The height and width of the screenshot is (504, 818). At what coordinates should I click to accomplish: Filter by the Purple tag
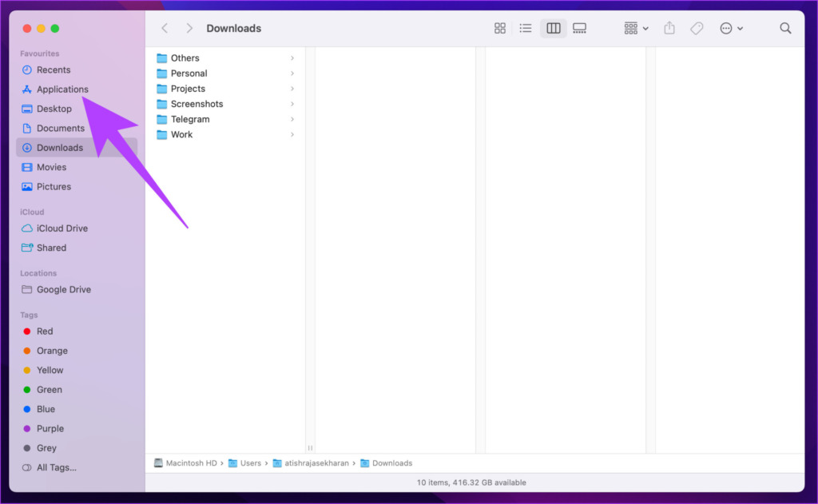(x=77, y=429)
